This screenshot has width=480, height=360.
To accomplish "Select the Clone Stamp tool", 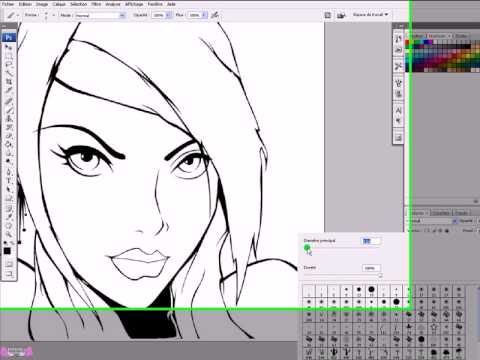I will point(9,119).
